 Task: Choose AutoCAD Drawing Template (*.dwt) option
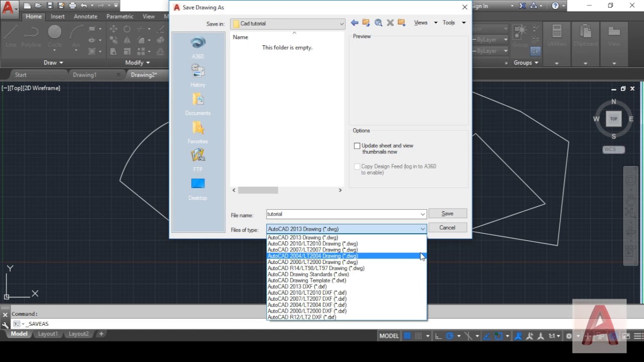click(x=346, y=281)
